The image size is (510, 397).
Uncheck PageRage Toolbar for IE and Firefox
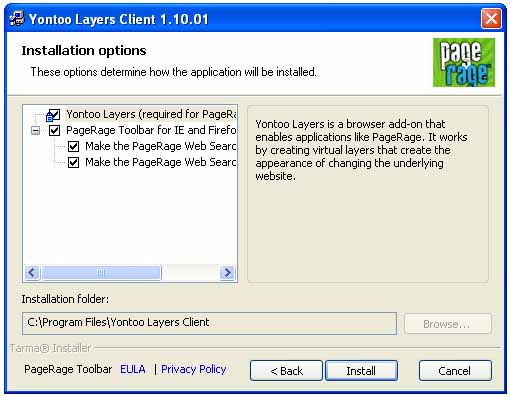click(x=54, y=130)
